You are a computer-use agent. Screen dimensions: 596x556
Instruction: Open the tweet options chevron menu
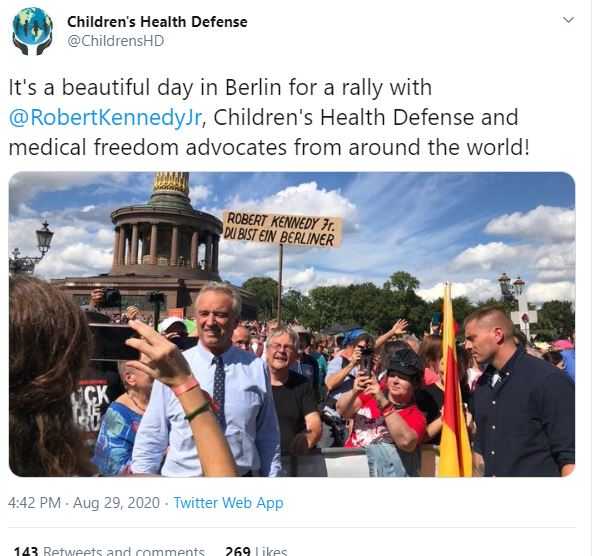click(568, 20)
